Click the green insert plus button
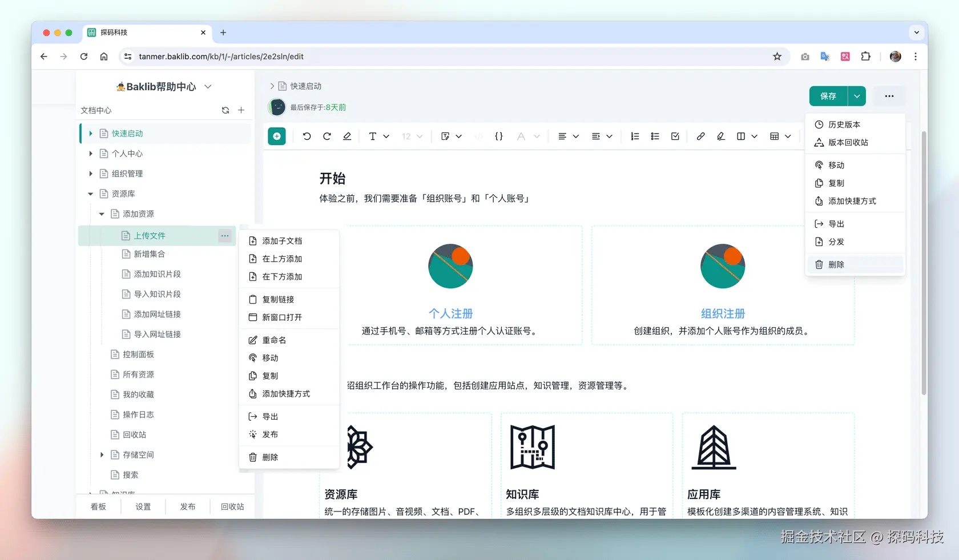Image resolution: width=959 pixels, height=560 pixels. (277, 136)
